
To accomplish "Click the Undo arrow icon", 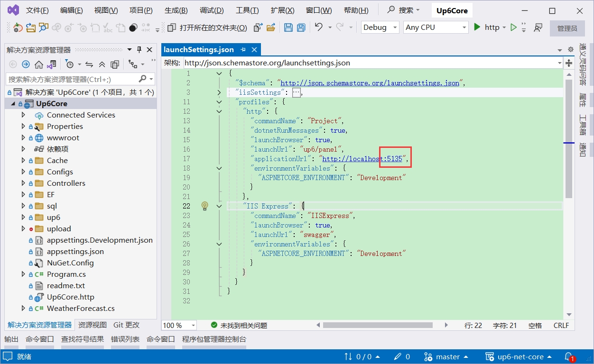I will (319, 27).
